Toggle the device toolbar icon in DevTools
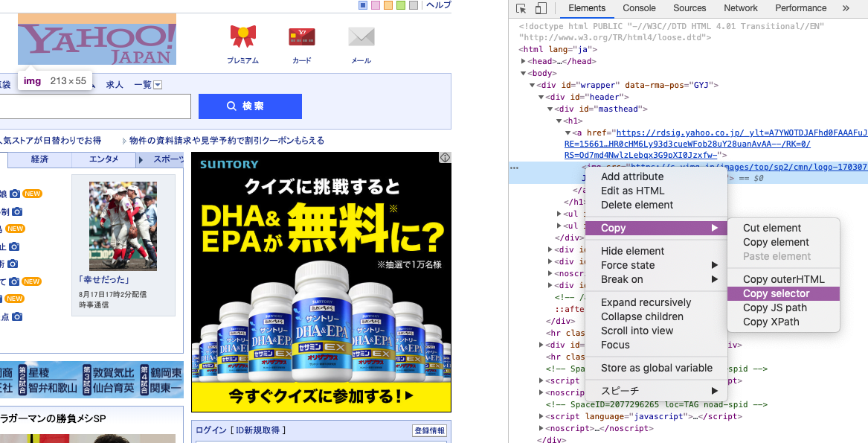The height and width of the screenshot is (443, 868). (x=541, y=8)
